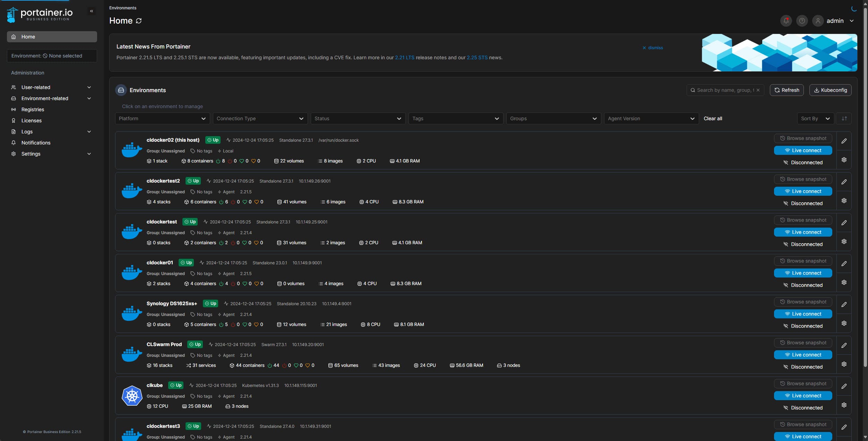
Task: Expand the User-related sidebar section
Action: coord(52,87)
